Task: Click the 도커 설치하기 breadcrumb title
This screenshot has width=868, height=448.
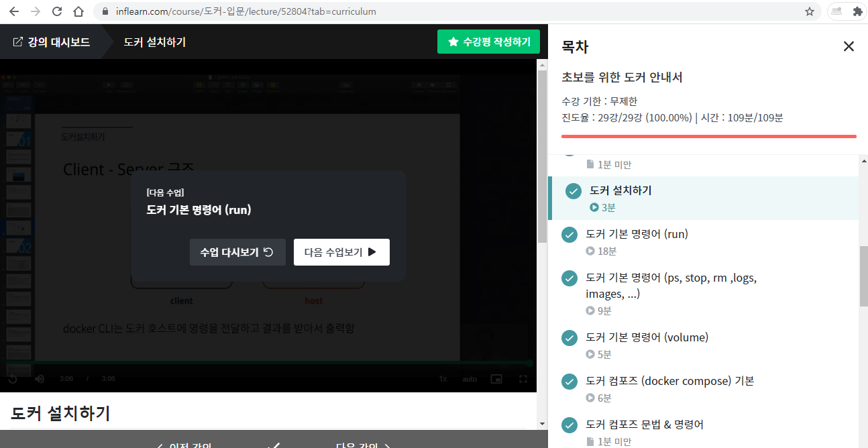Action: (155, 42)
